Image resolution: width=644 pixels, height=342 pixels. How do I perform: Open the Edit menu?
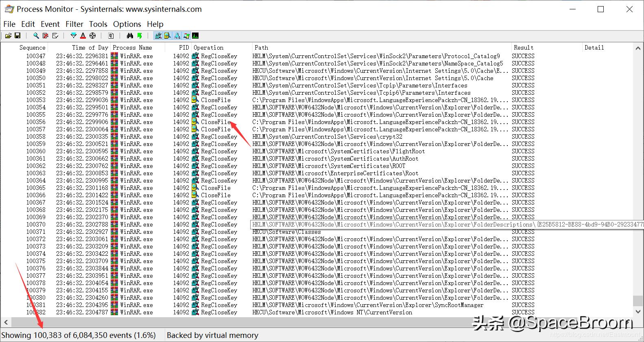pos(28,24)
